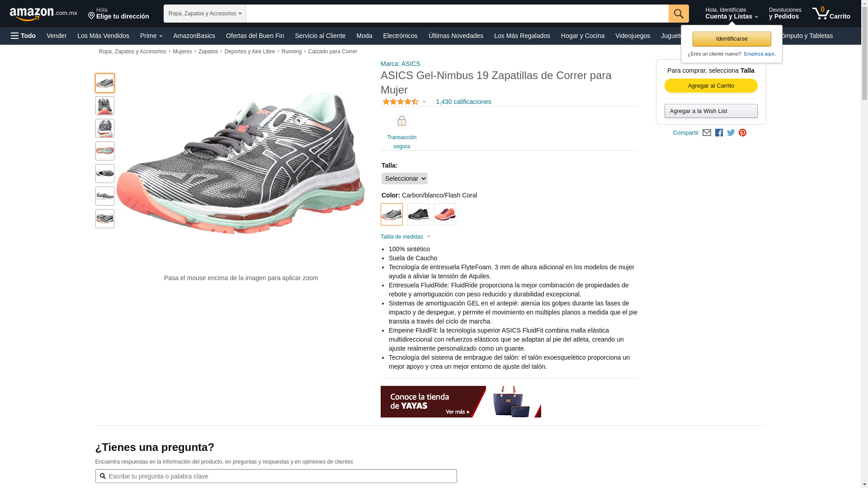Share product on Pinterest icon
The height and width of the screenshot is (488, 868).
[742, 133]
